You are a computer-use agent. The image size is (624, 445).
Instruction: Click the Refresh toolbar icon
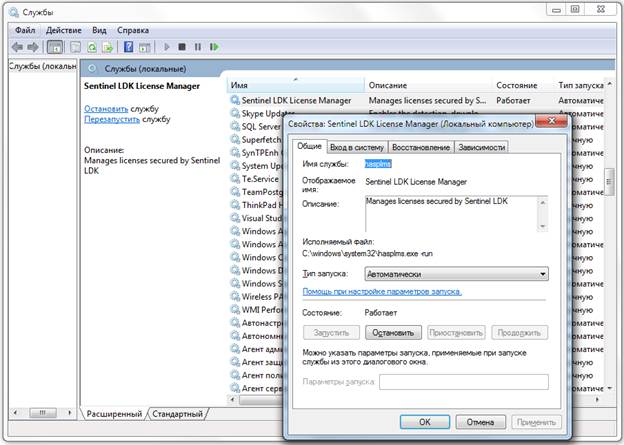point(93,47)
